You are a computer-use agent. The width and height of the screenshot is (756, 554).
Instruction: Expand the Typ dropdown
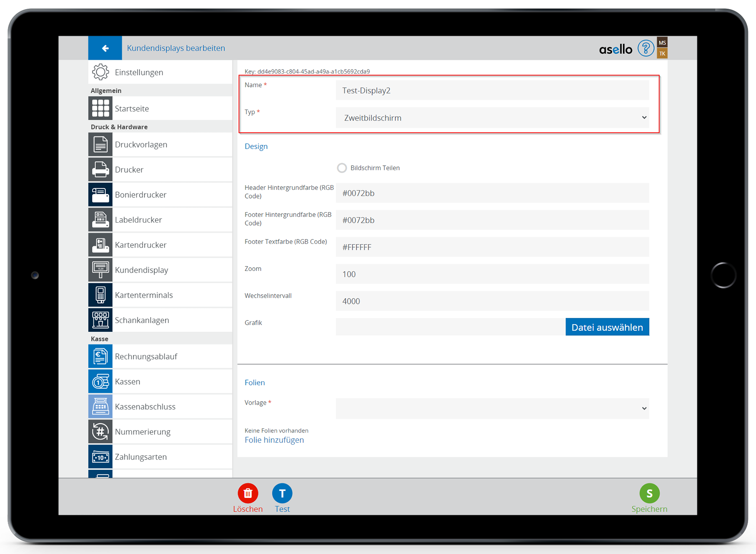492,118
